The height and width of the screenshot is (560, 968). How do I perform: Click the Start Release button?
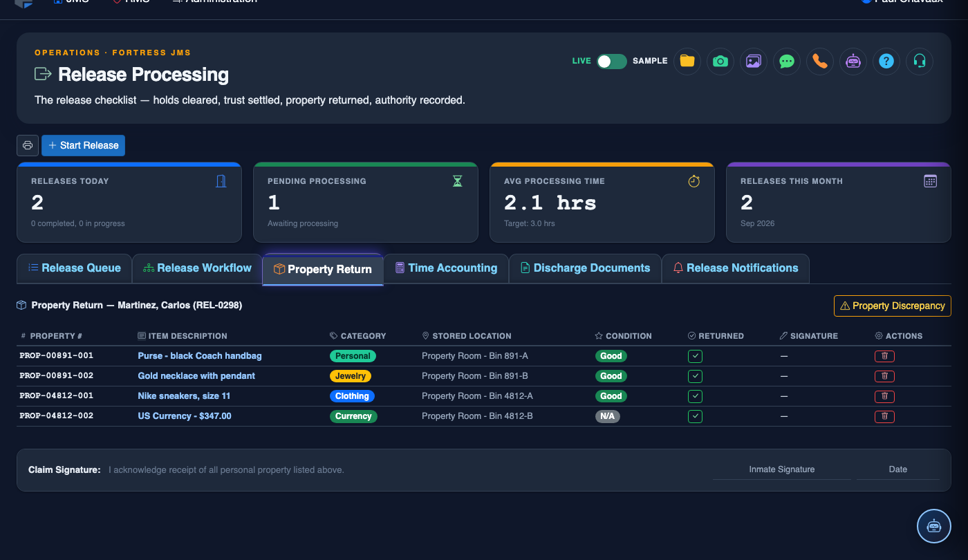[83, 145]
